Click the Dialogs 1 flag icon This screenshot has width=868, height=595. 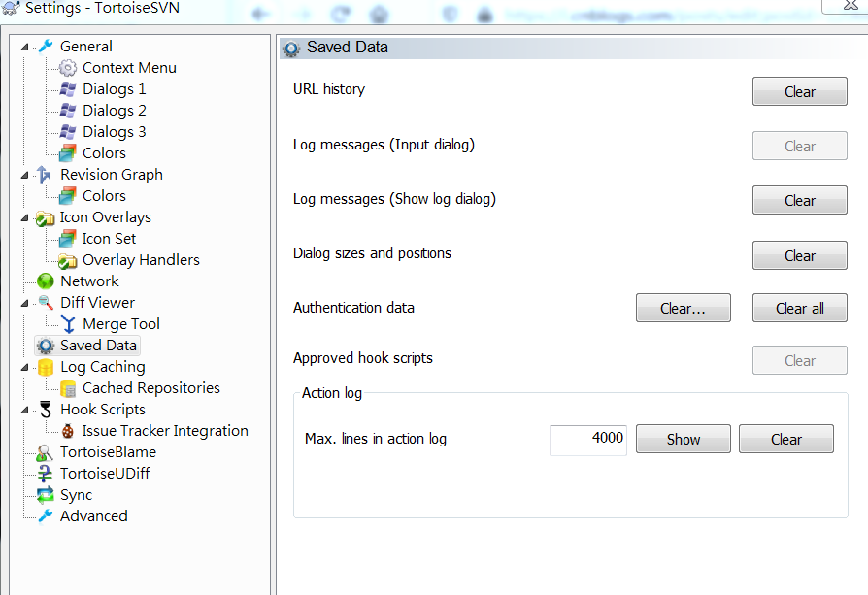coord(68,89)
